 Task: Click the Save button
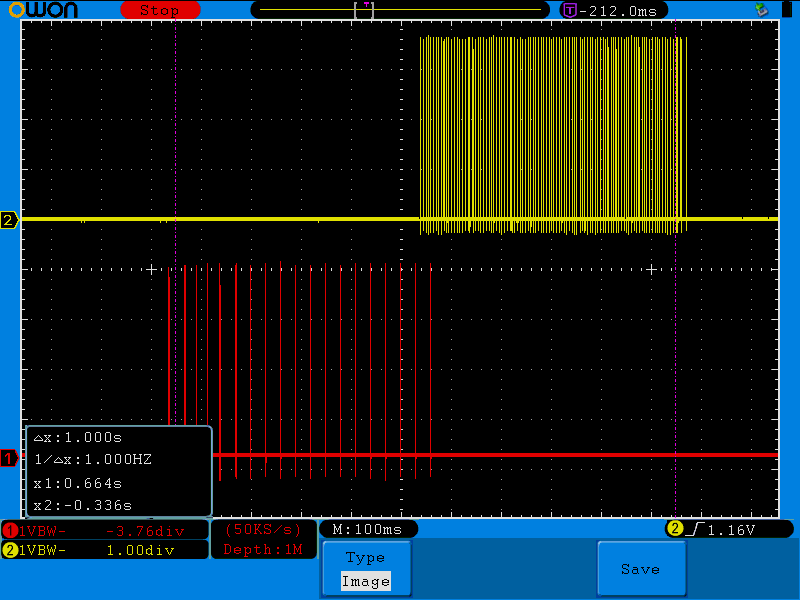click(x=641, y=569)
